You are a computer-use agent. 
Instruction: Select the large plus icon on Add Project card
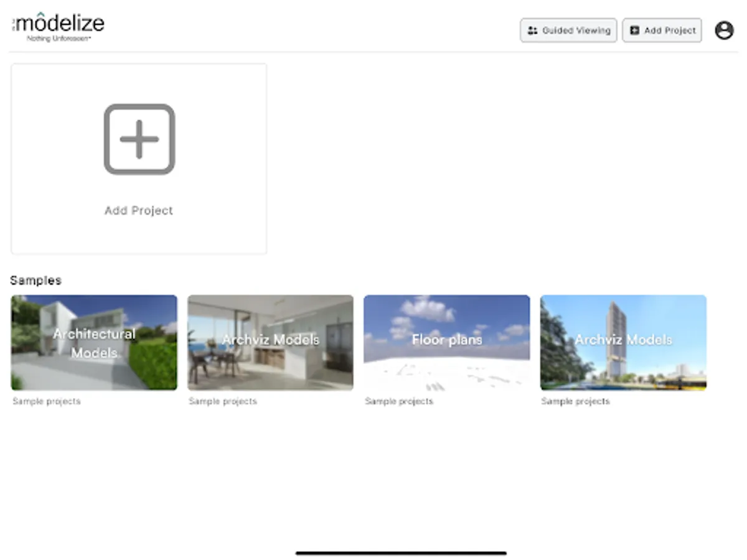(138, 139)
